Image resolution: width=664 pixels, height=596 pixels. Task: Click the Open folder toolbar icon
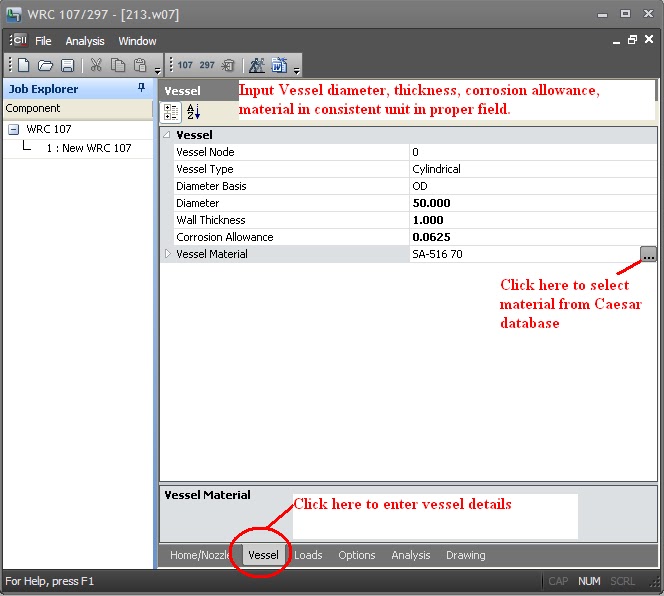[x=45, y=65]
